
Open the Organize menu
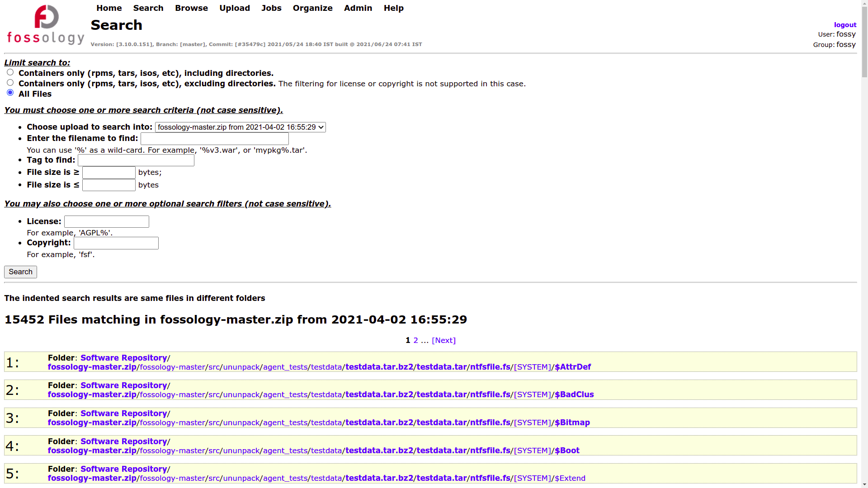(312, 8)
